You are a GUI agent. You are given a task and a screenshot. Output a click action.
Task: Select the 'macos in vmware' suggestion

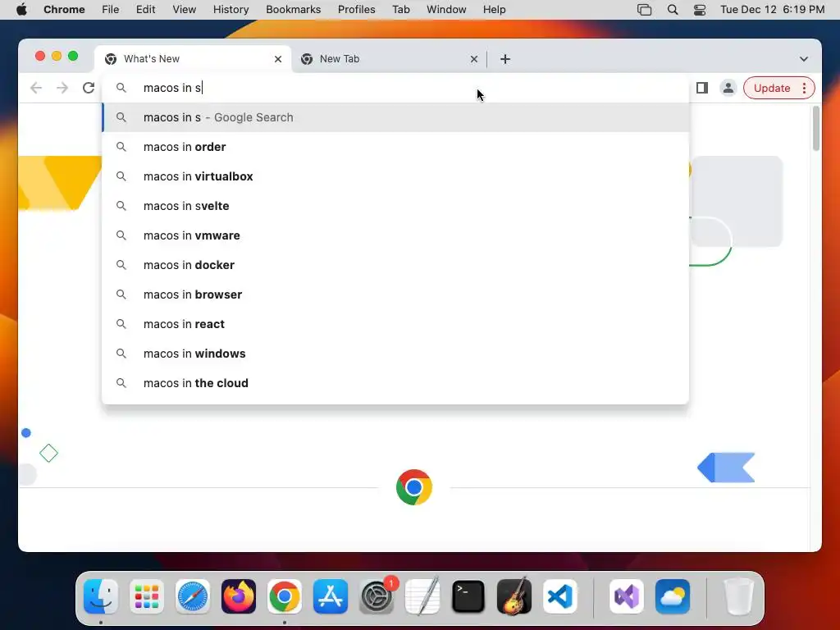click(395, 235)
